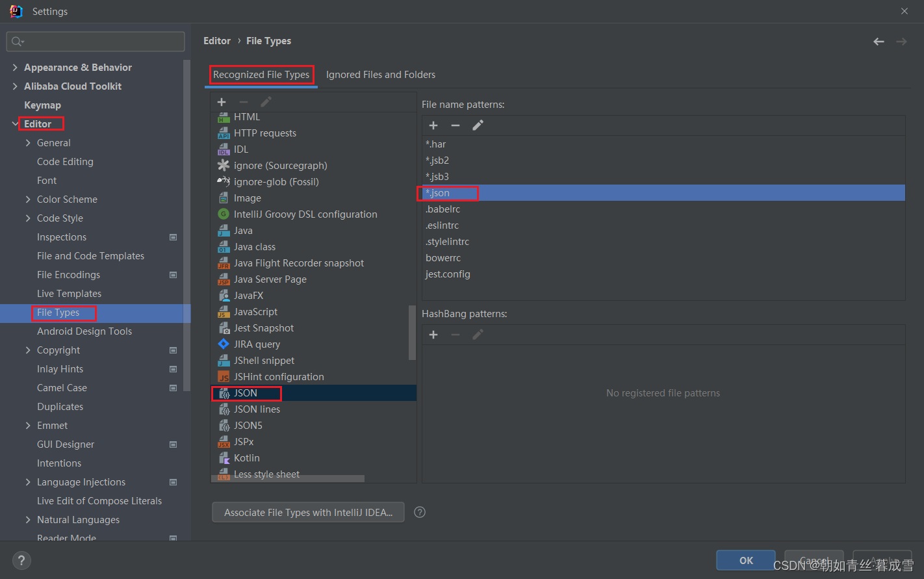
Task: Select the JSPx file type icon
Action: [224, 442]
